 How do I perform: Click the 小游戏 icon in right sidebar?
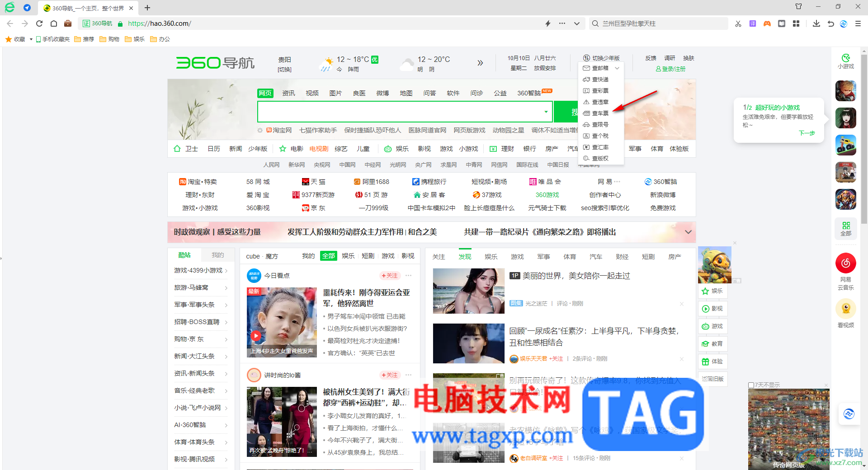click(846, 61)
